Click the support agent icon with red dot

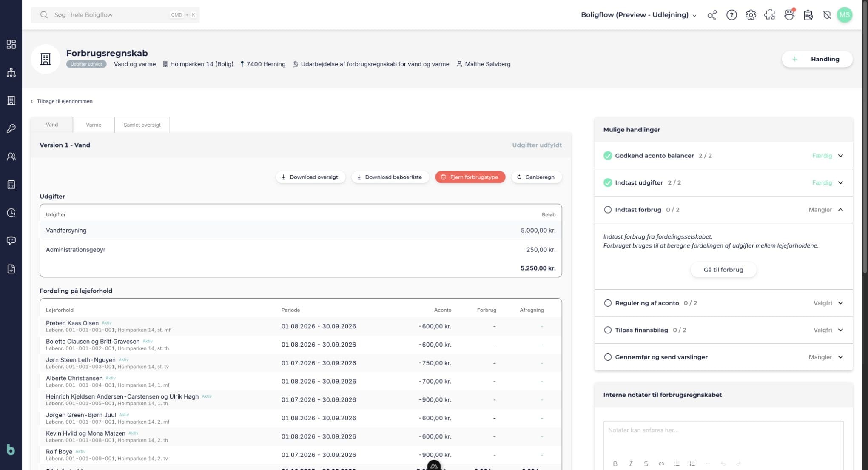[x=789, y=15]
